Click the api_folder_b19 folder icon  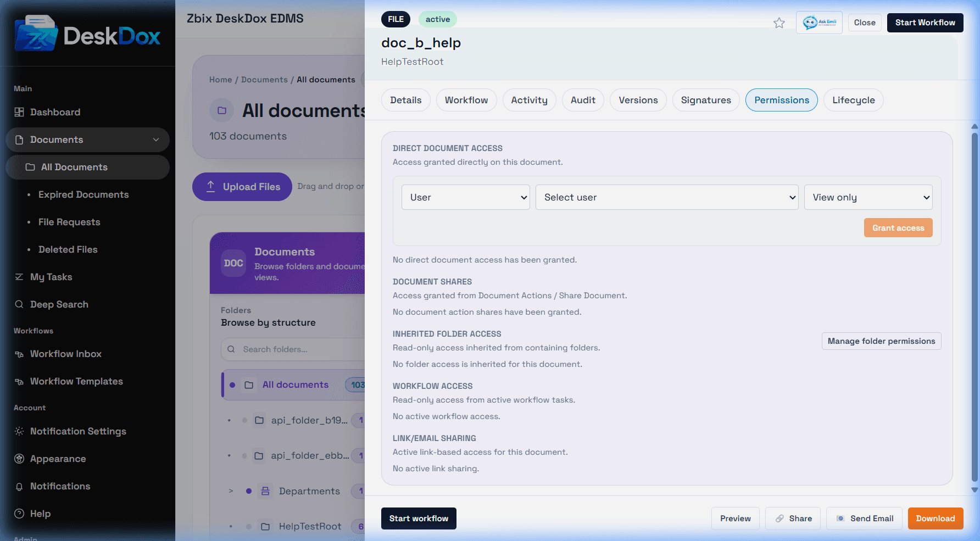coord(259,420)
